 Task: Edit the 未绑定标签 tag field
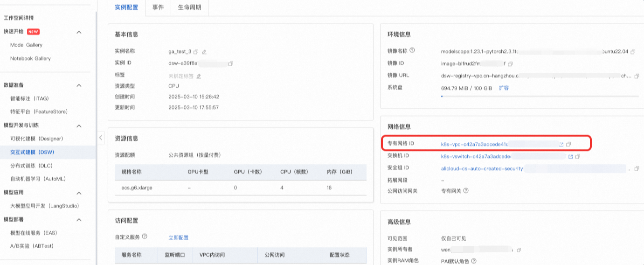click(x=199, y=76)
